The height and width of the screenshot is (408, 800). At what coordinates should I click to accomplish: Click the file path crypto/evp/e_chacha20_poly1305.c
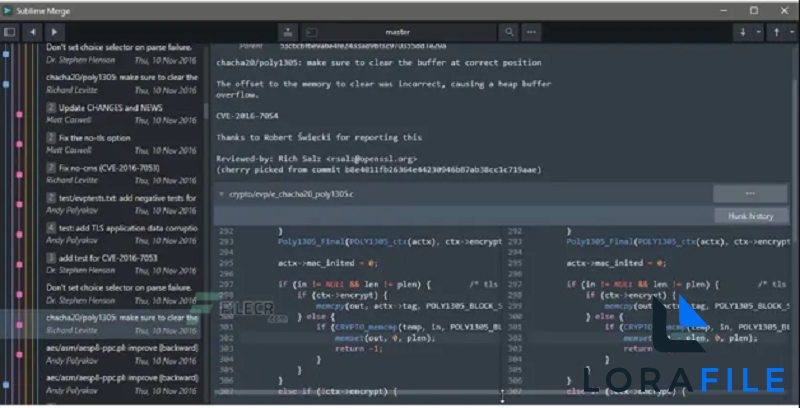tap(291, 194)
